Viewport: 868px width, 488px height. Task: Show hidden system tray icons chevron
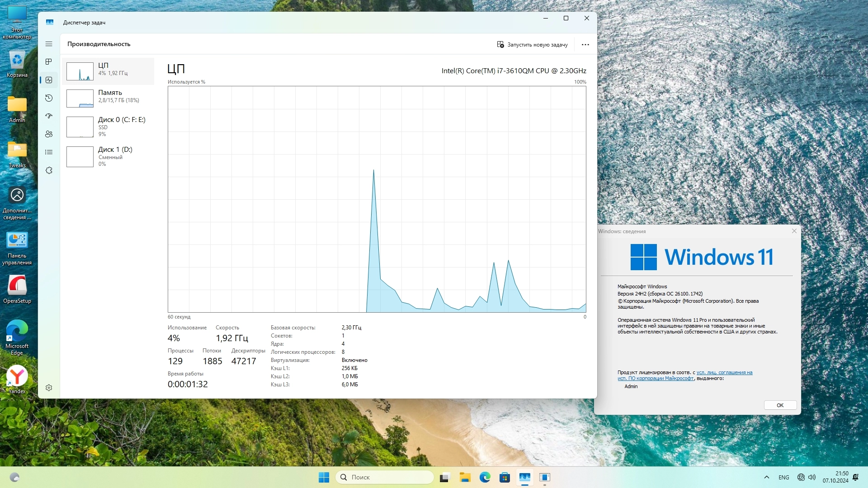[x=766, y=477]
